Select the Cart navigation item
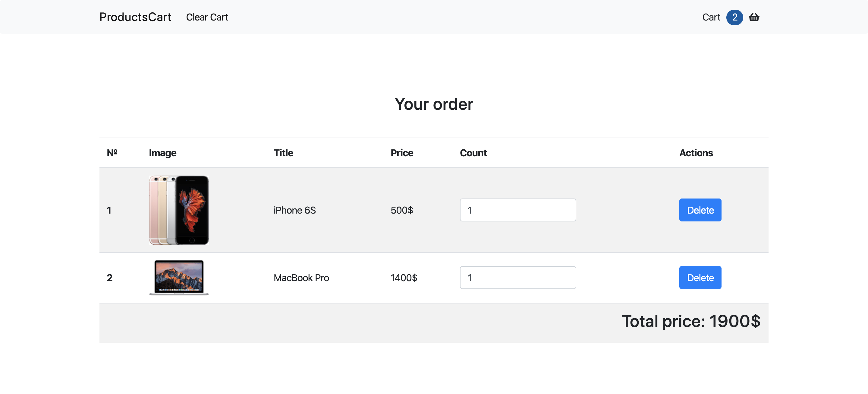The image size is (868, 394). 711,17
